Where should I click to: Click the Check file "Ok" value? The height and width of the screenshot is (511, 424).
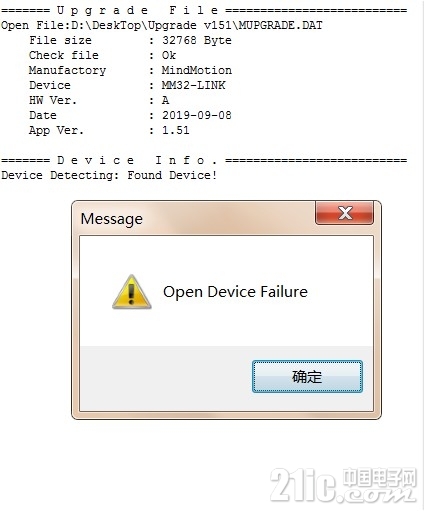(169, 55)
